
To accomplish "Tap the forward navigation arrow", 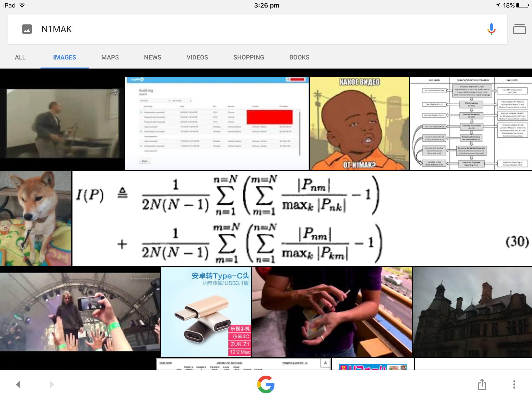I will click(x=52, y=384).
